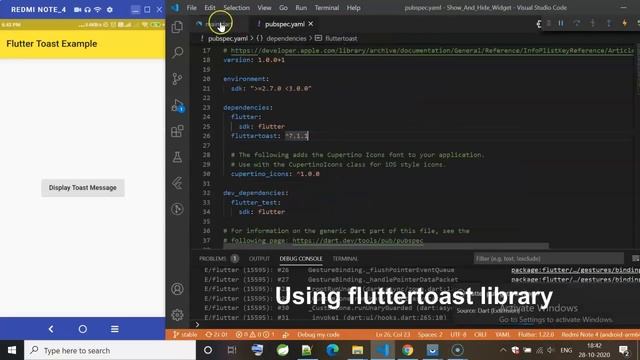The image size is (640, 360).
Task: Click Debug my code in status bar
Action: [318, 334]
